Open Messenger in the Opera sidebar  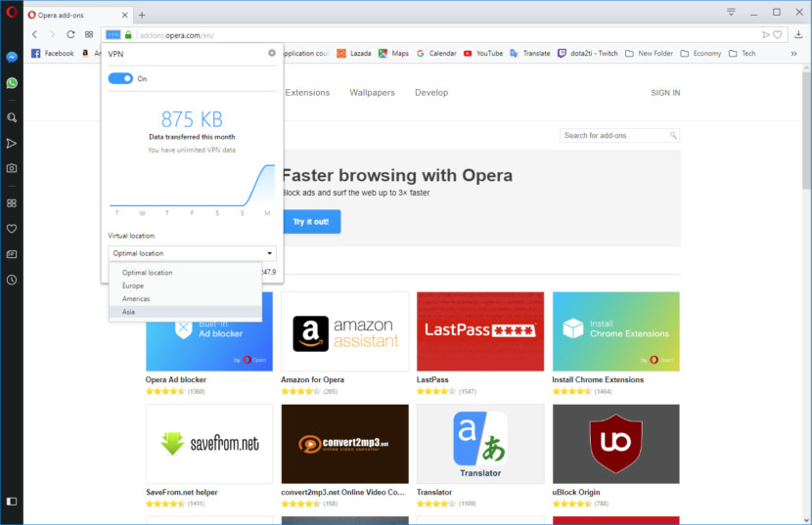point(12,57)
